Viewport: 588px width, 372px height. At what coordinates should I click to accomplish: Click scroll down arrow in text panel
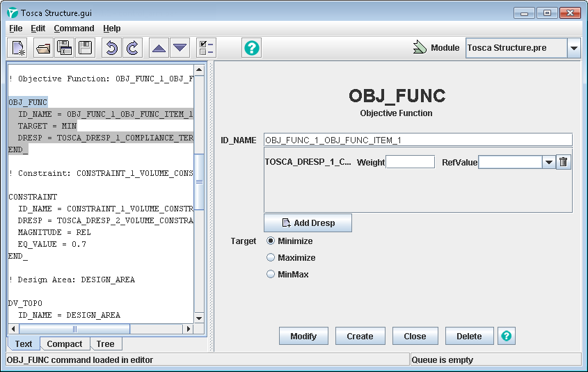(199, 318)
